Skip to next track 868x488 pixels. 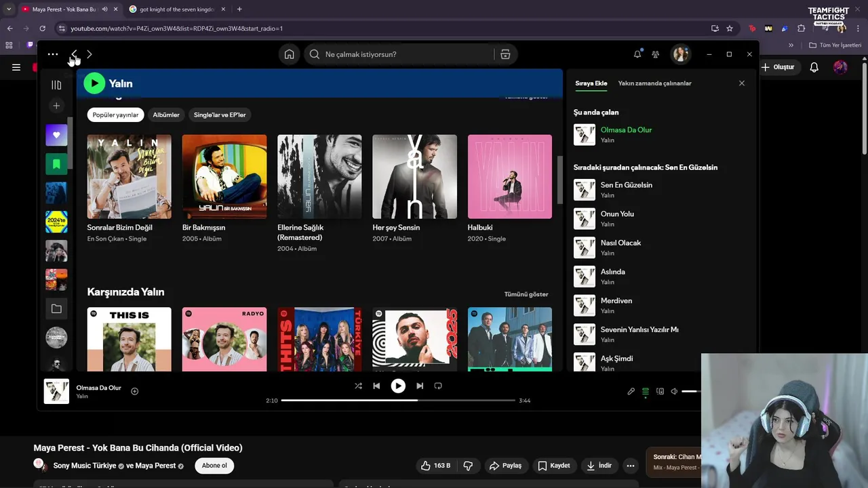(x=420, y=386)
